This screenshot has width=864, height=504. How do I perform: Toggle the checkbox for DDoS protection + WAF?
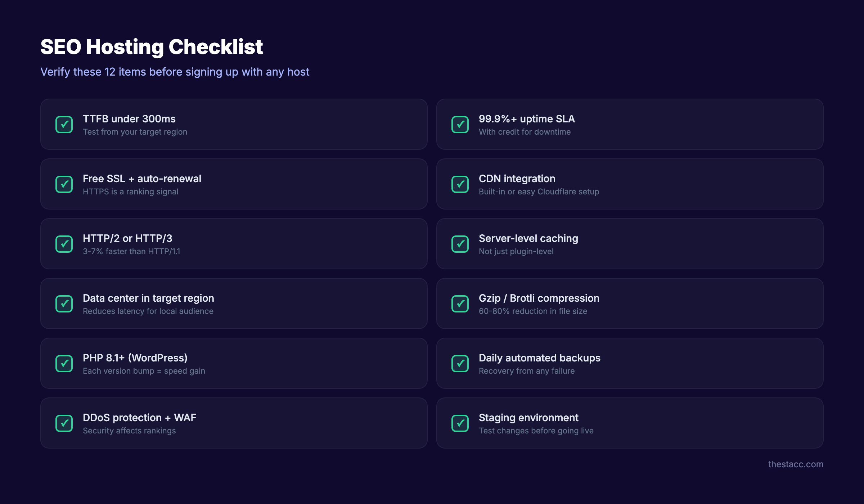(x=64, y=423)
